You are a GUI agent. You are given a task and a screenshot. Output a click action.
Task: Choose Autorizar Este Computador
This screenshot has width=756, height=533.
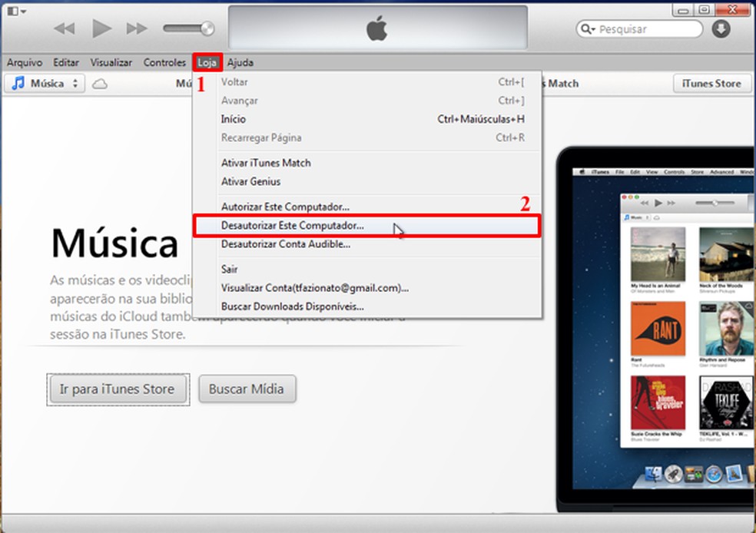click(x=367, y=207)
